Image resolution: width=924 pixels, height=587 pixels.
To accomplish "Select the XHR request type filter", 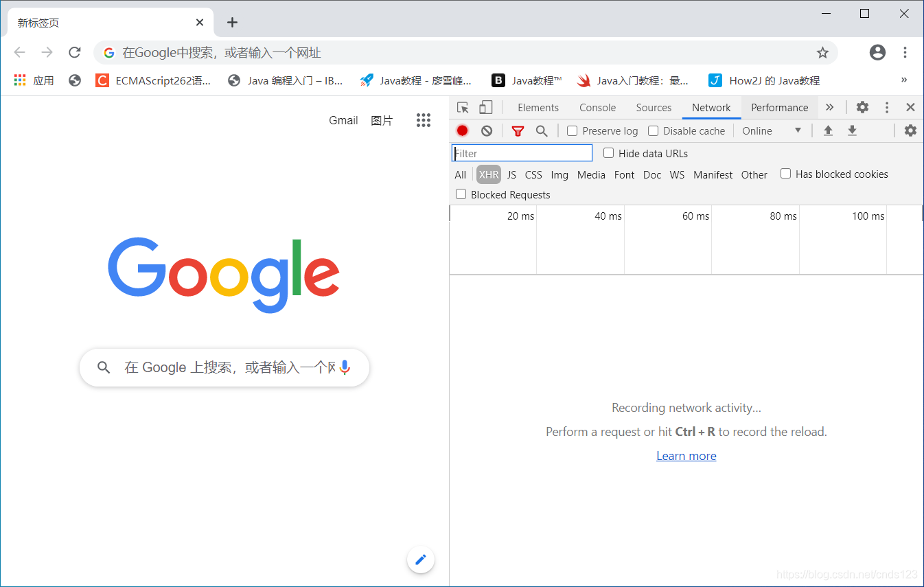I will 489,174.
